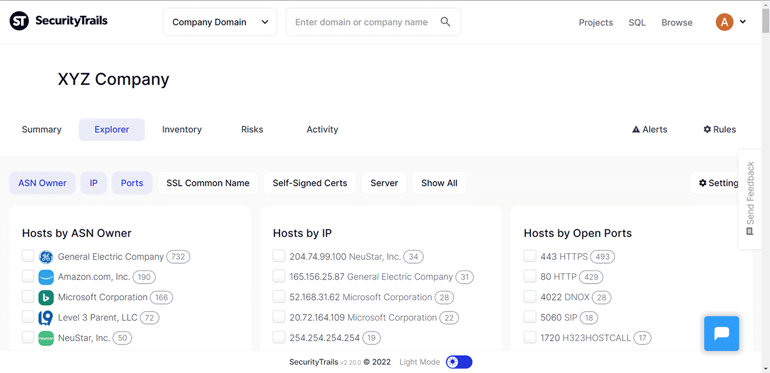Click the Rules gear icon
Viewport: 770px width, 373px height.
pos(707,129)
